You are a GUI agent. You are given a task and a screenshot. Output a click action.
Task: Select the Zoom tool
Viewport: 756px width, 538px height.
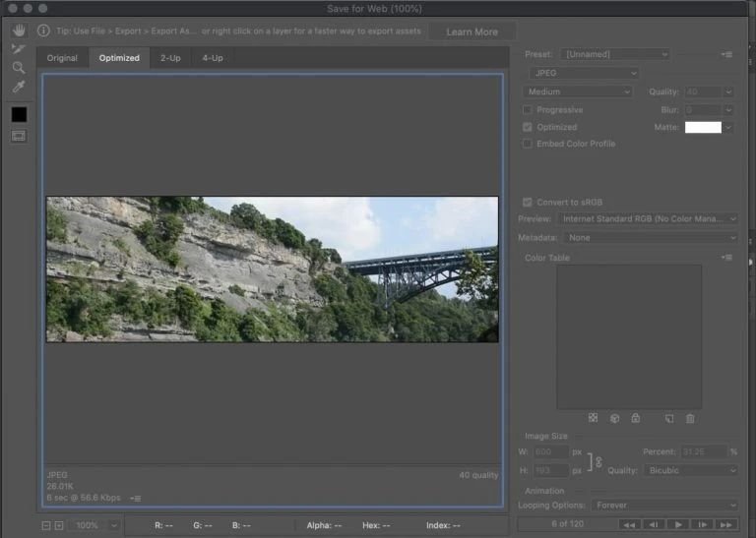click(x=19, y=68)
